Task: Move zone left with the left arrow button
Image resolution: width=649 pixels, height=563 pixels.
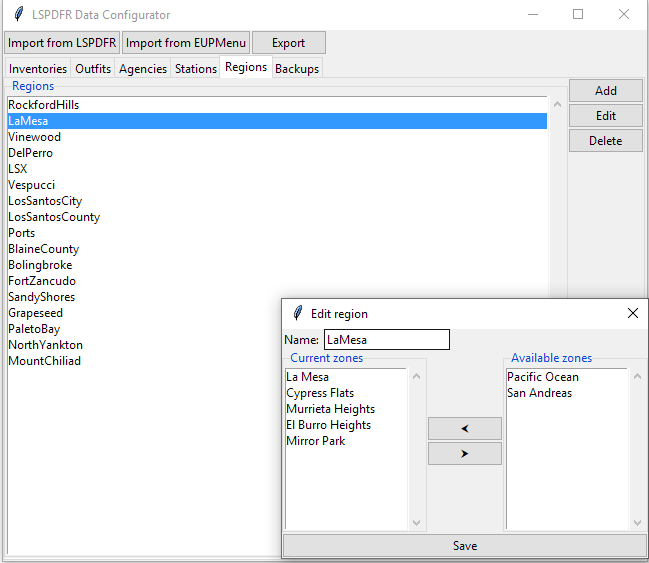Action: [465, 429]
